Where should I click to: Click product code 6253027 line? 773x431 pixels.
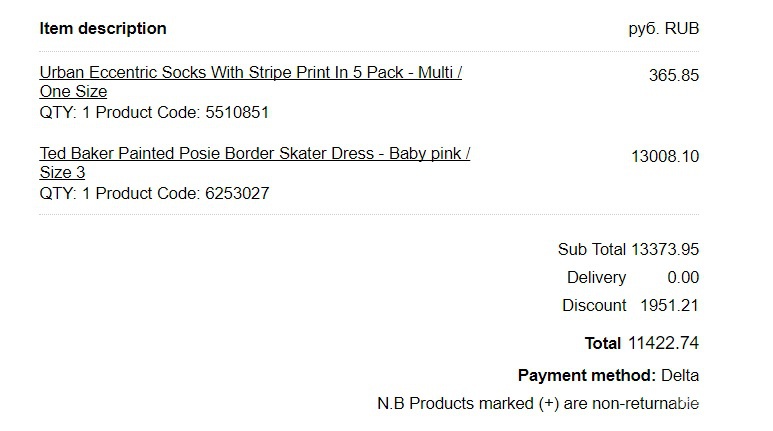coord(154,193)
